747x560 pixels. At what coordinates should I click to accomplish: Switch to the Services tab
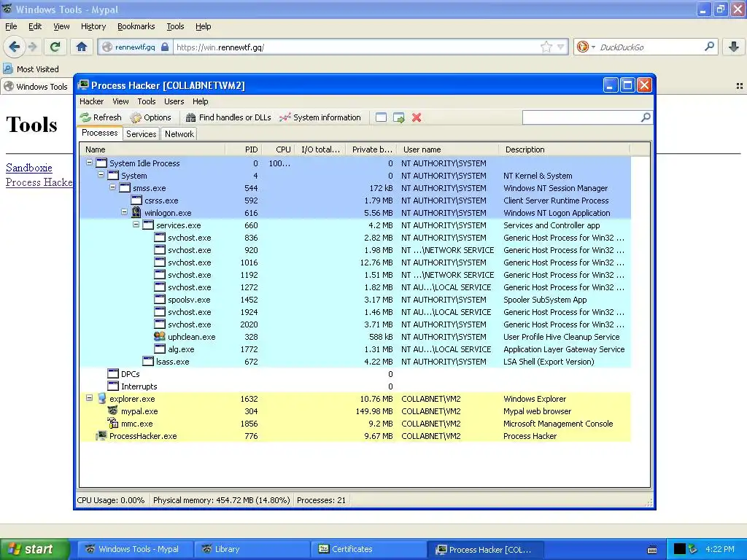(x=141, y=134)
